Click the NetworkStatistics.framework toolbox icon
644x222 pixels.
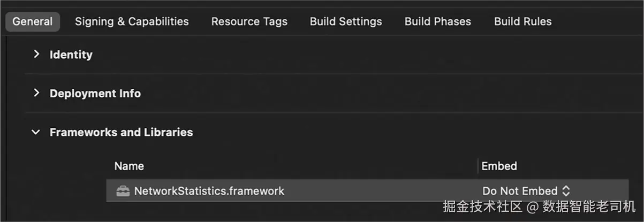pos(124,191)
